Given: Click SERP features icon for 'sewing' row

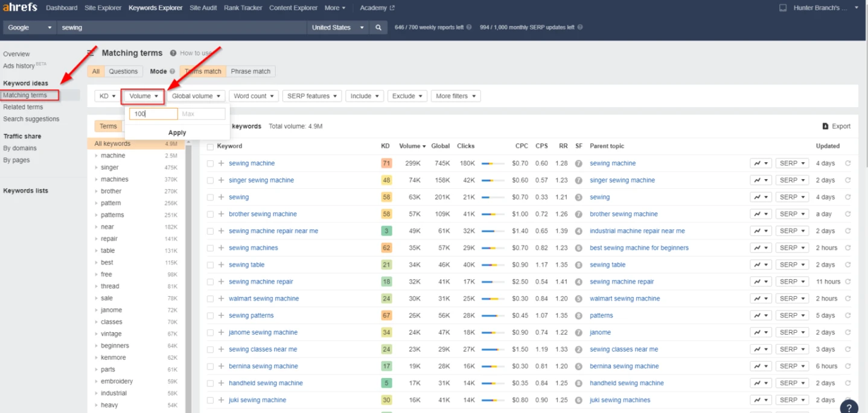Looking at the screenshot, I should [x=578, y=197].
